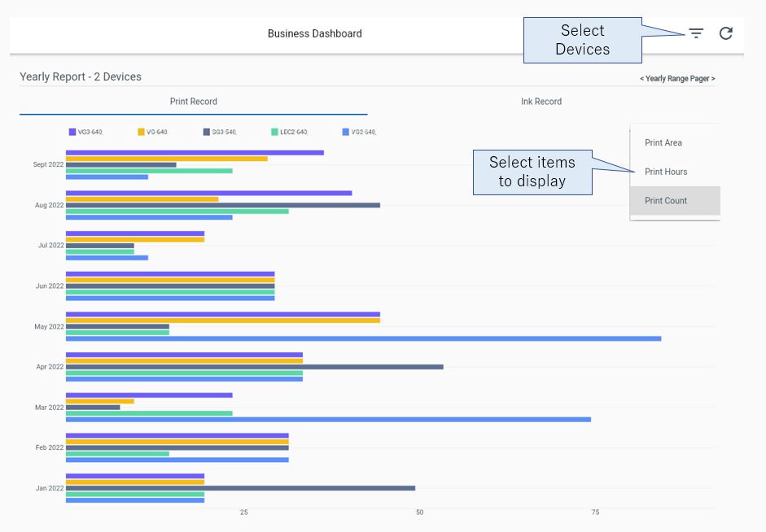Viewport: 766px width, 532px height.
Task: Switch to the Print Record tab
Action: 194,102
